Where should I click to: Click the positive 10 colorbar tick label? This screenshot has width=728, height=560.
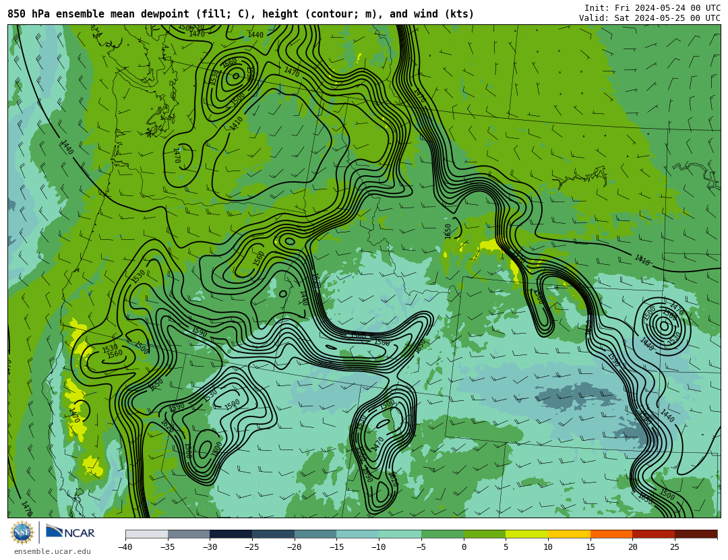(548, 547)
